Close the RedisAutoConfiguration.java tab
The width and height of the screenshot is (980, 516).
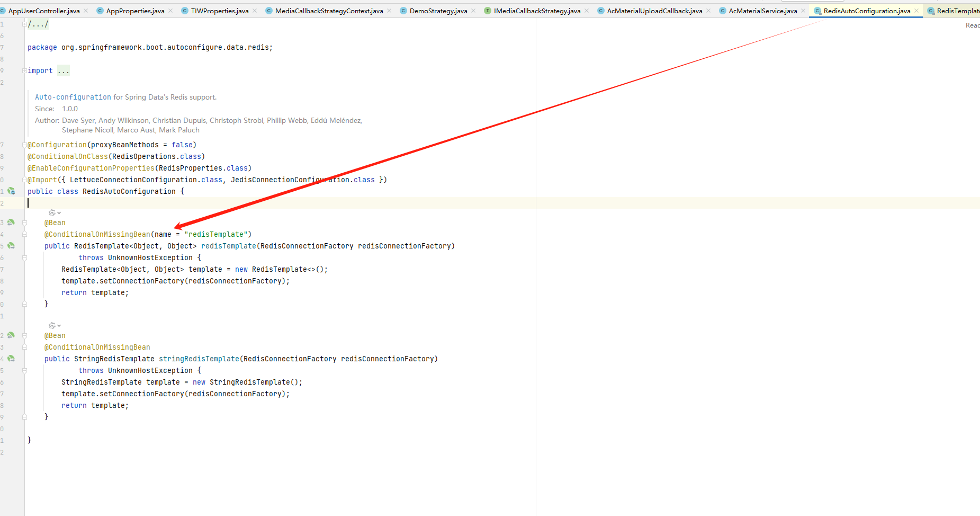pyautogui.click(x=916, y=11)
